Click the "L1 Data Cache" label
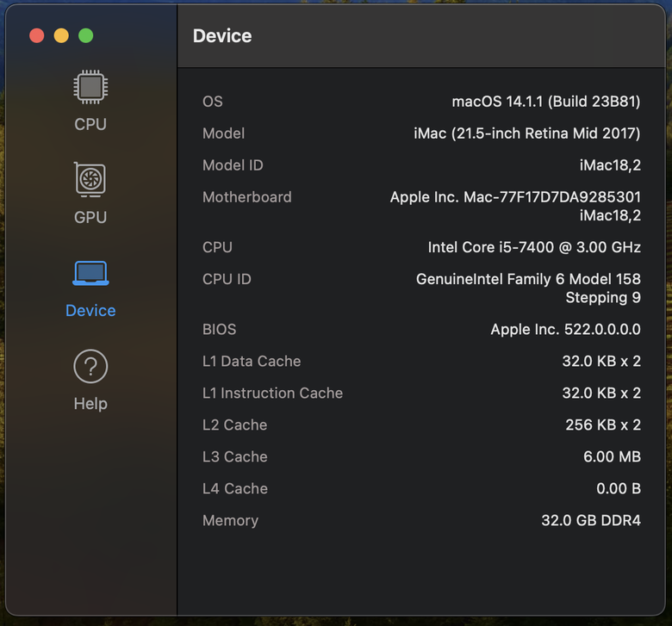This screenshot has height=626, width=672. (x=252, y=361)
